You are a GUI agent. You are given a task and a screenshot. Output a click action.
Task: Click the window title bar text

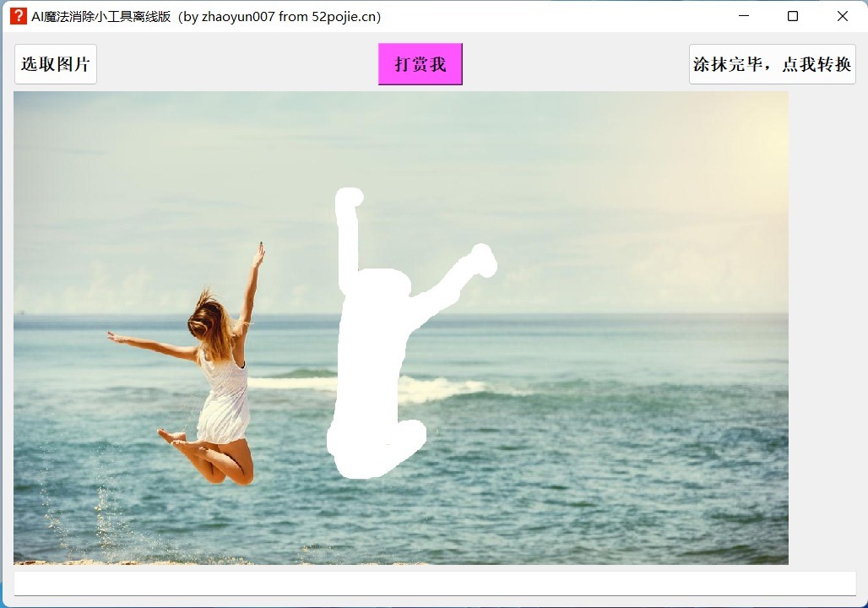coord(206,17)
